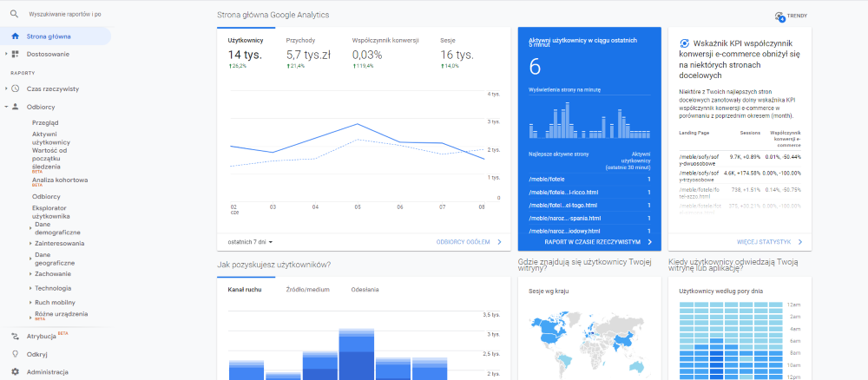868x380 pixels.
Task: Click the Strona główna home icon
Action: tap(15, 36)
